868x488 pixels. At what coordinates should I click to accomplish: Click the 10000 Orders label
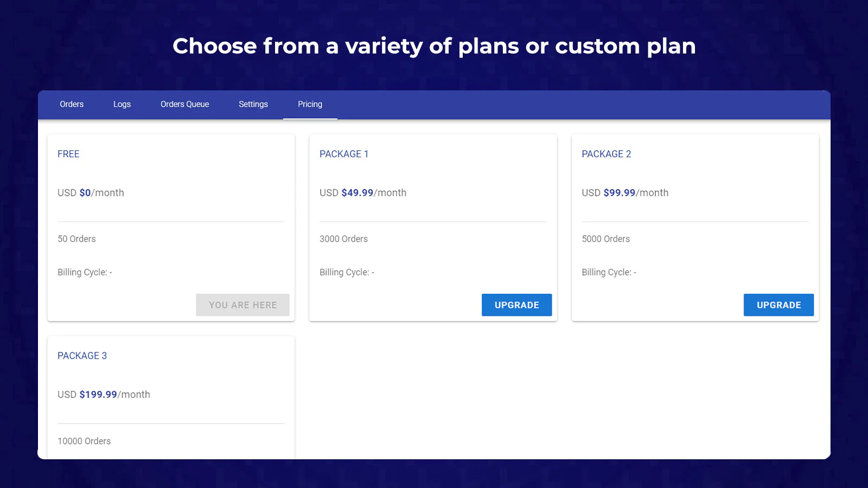(x=84, y=441)
